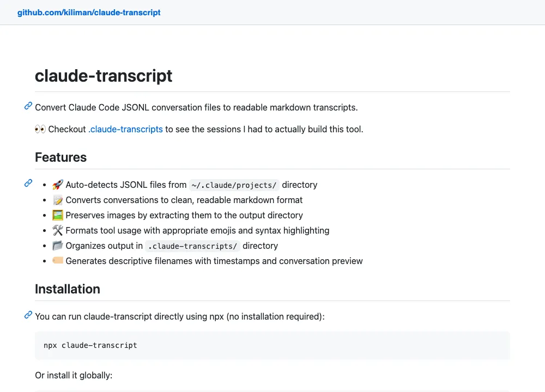Click the 'Installation' heading
This screenshot has width=545, height=392.
tap(68, 289)
